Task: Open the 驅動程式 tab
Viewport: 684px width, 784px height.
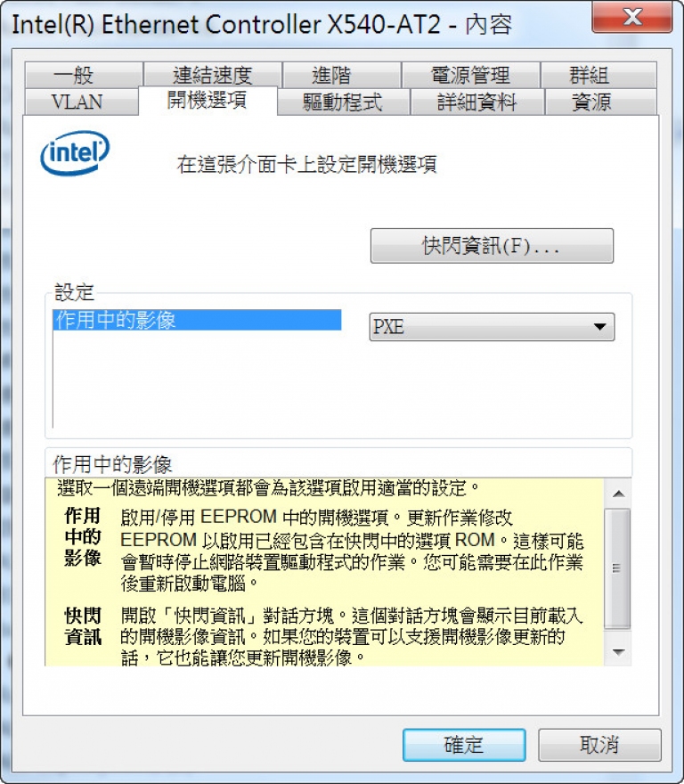Action: [x=344, y=102]
